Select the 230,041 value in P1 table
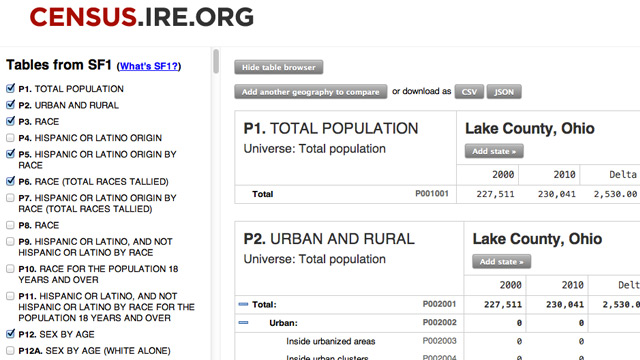The height and width of the screenshot is (360, 640). coord(557,194)
